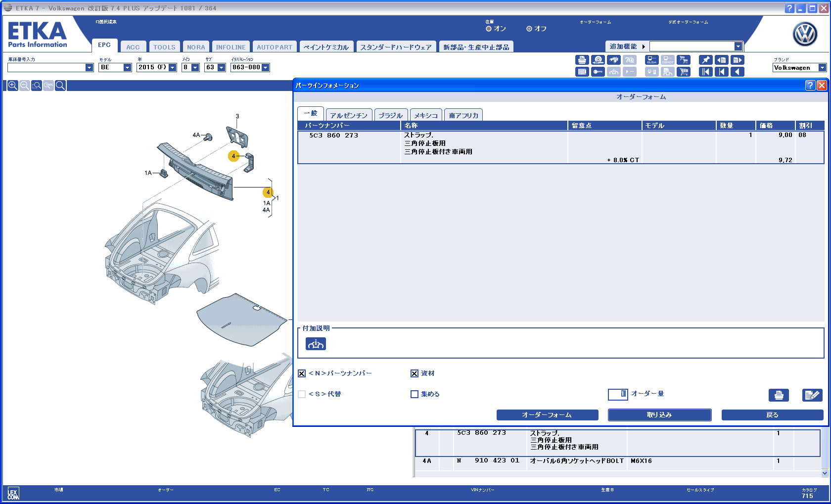Switch to the TOOLS tab
The image size is (831, 504).
[x=164, y=47]
